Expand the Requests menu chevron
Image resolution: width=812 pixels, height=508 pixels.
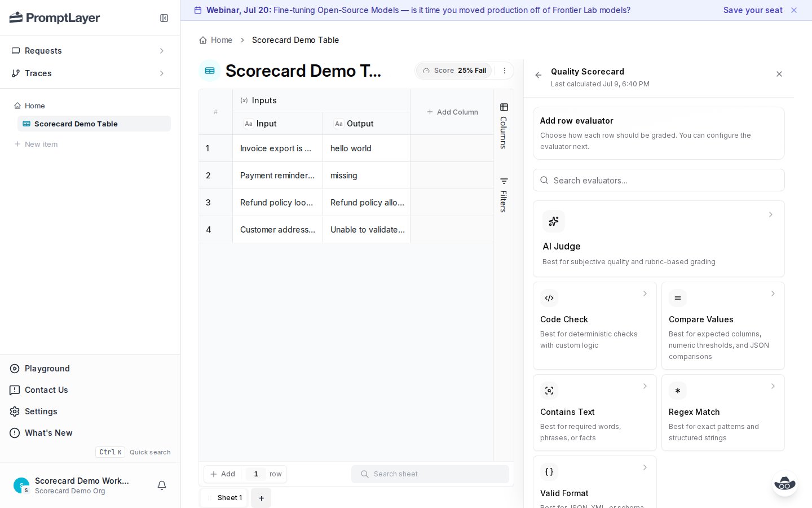coord(162,51)
